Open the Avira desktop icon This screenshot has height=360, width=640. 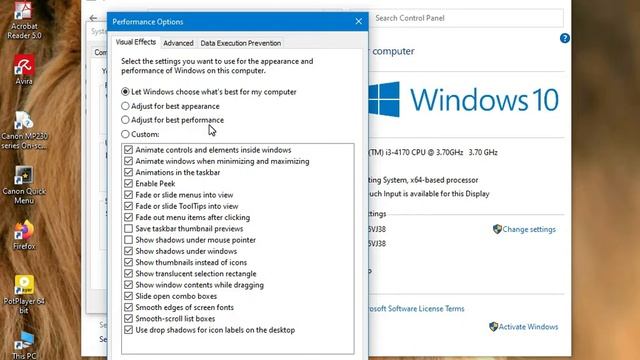click(x=24, y=69)
